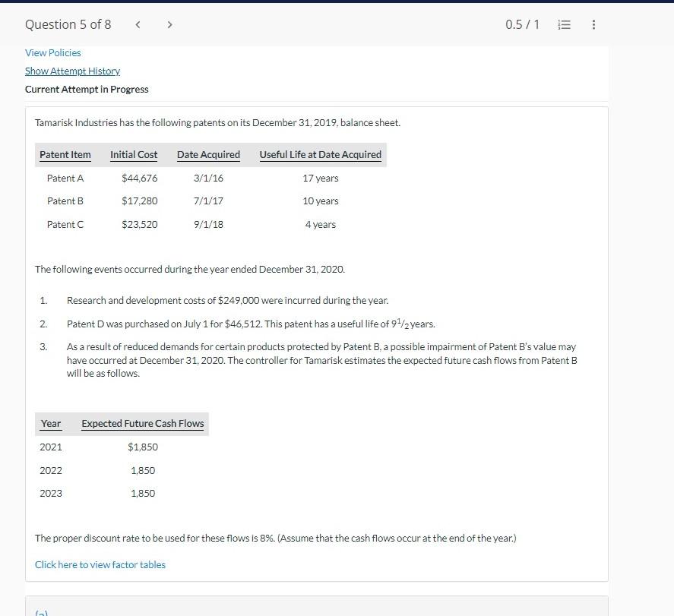The image size is (674, 616).
Task: Click the Useful Life at Date Acquired header
Action: pyautogui.click(x=320, y=155)
